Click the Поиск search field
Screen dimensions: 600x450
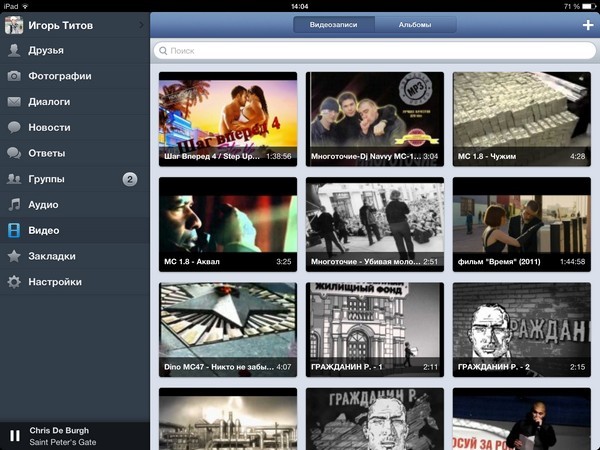click(x=374, y=50)
